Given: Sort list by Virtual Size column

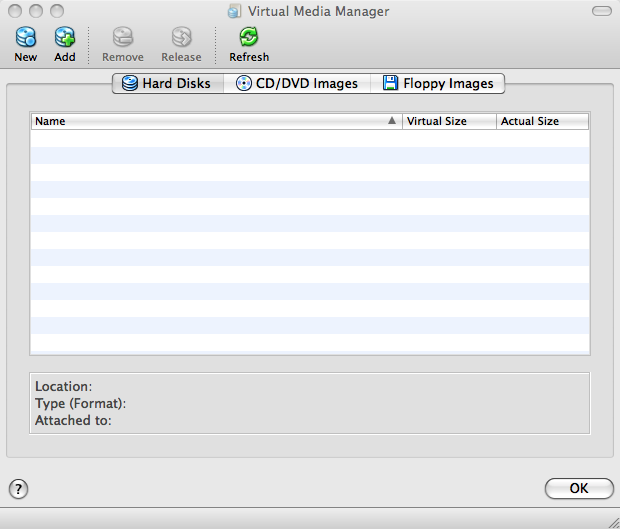Looking at the screenshot, I should click(448, 121).
